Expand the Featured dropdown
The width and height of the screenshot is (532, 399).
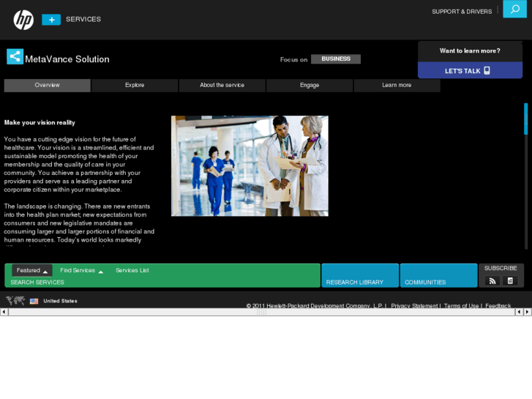pos(32,270)
